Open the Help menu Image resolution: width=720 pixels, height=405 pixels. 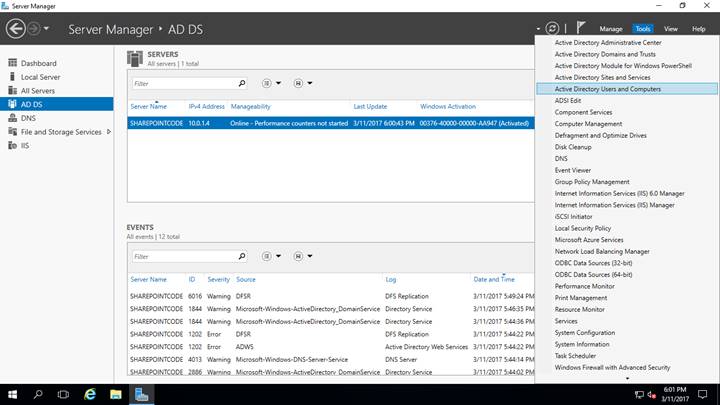click(x=698, y=29)
